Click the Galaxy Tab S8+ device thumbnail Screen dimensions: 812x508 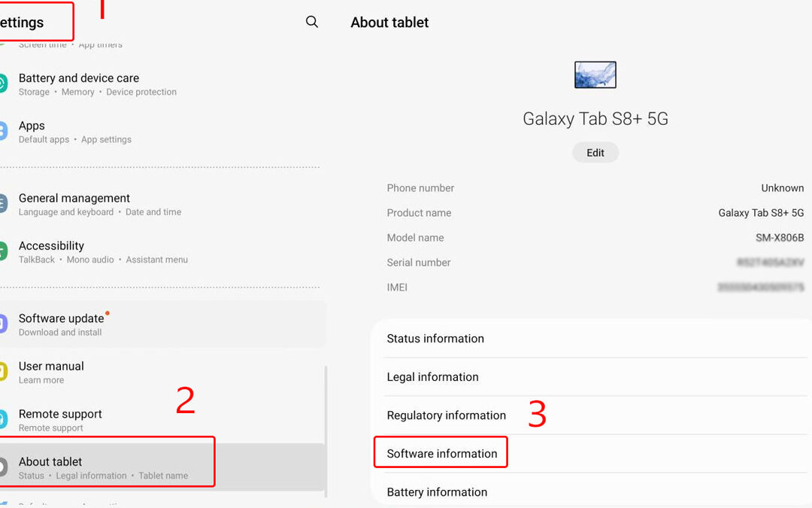point(595,75)
